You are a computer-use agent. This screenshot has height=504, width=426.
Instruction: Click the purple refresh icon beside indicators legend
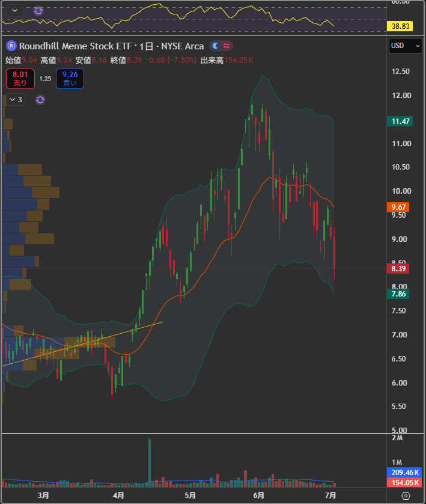click(40, 100)
